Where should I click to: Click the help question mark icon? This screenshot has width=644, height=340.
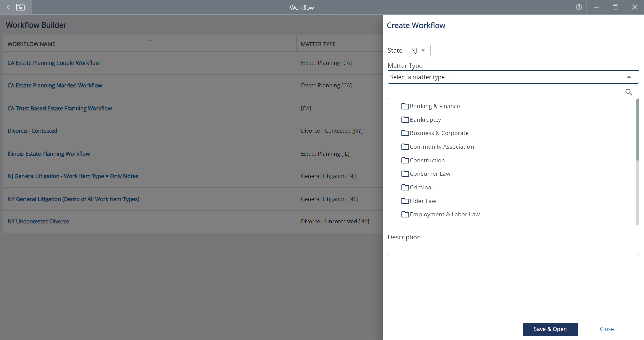(579, 7)
